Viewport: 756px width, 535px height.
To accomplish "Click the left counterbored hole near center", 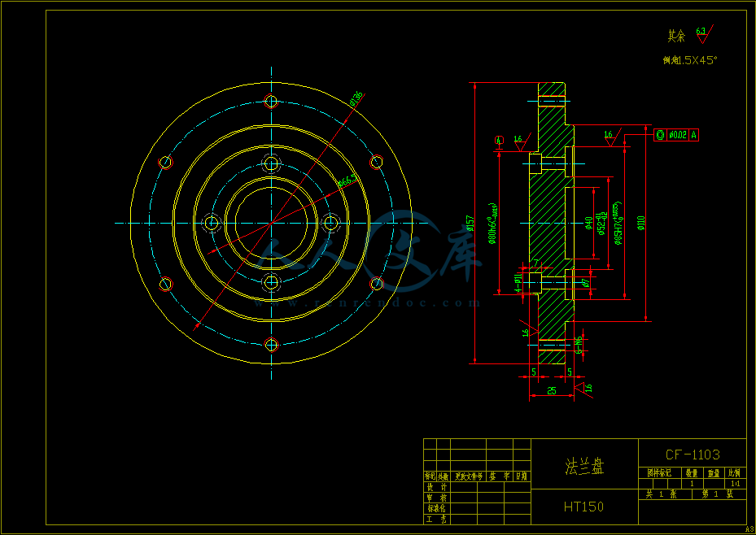I will tap(212, 223).
